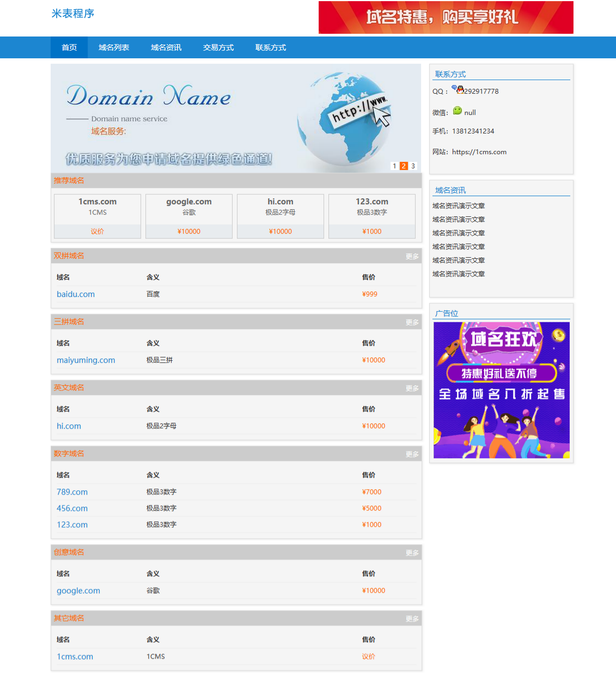This screenshot has width=616, height=680.
Task: Click the maiyuming.com domain listing
Action: (86, 360)
